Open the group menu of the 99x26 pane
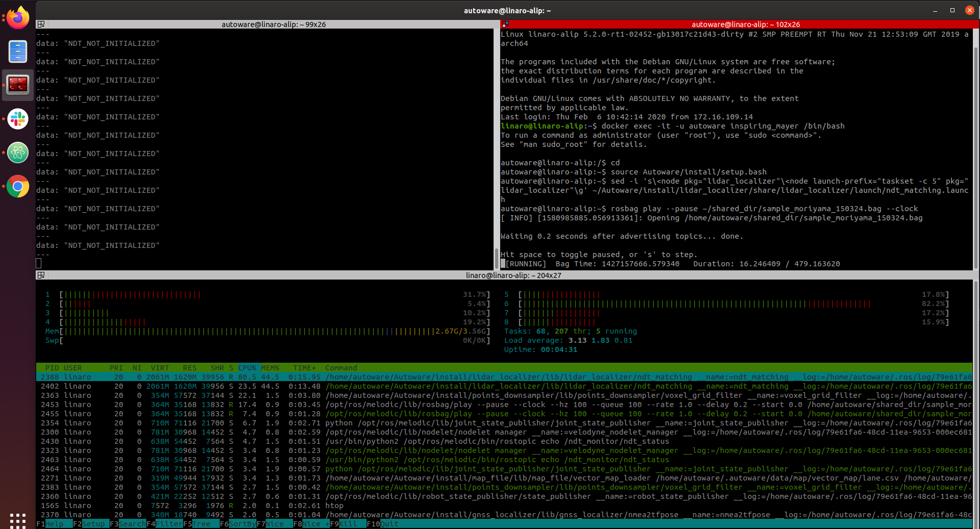 [x=41, y=24]
